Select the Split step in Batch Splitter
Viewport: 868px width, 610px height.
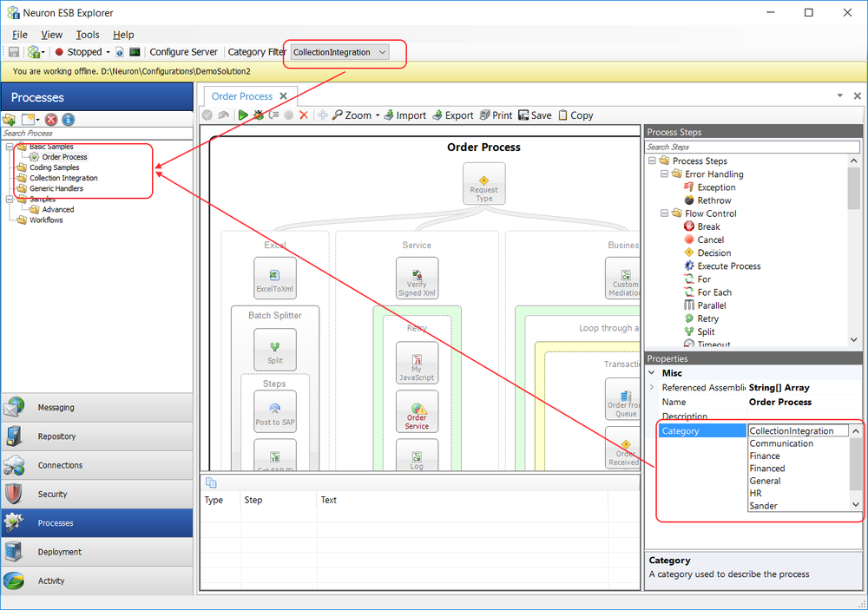coord(274,350)
